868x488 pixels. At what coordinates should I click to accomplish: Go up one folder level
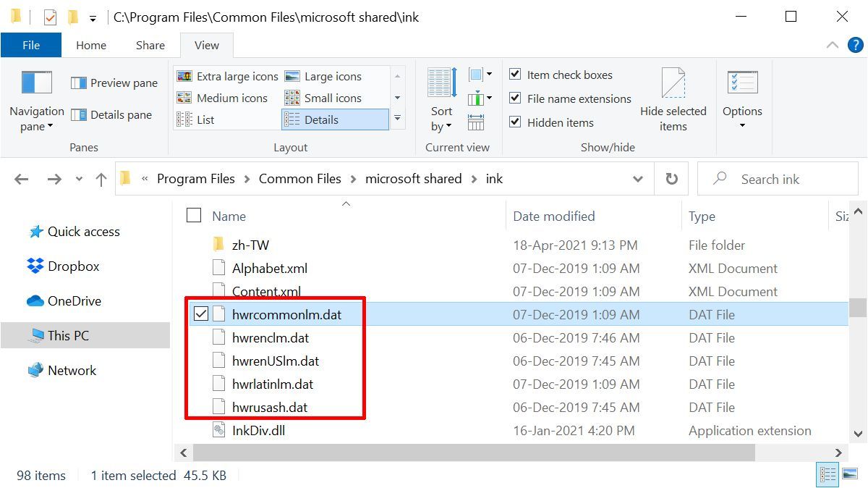point(101,178)
